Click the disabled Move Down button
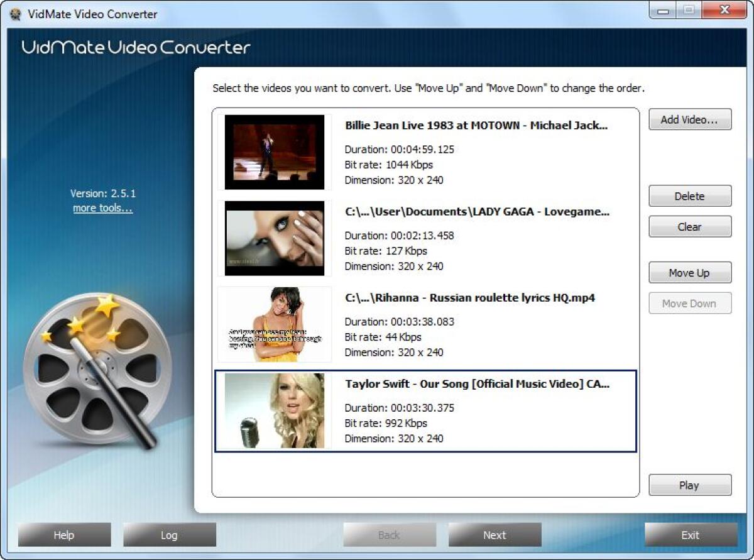The height and width of the screenshot is (560, 754). point(689,304)
